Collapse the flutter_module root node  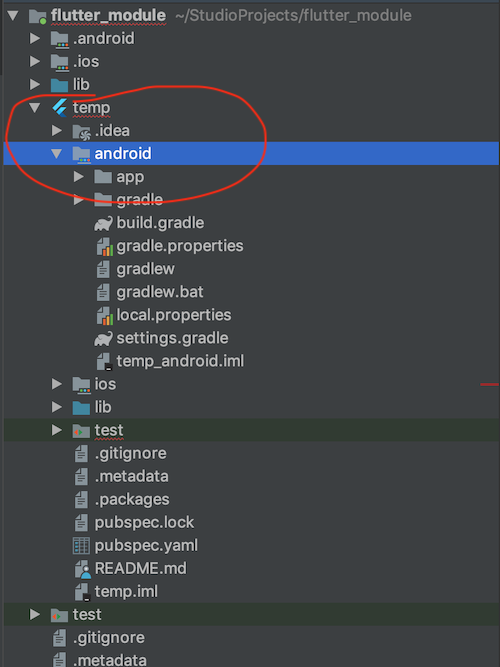coord(13,16)
